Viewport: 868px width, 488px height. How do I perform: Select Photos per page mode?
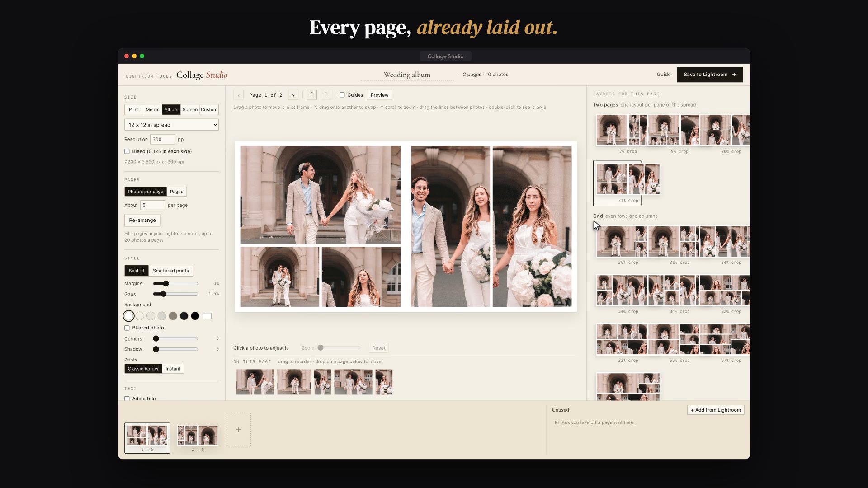tap(146, 192)
